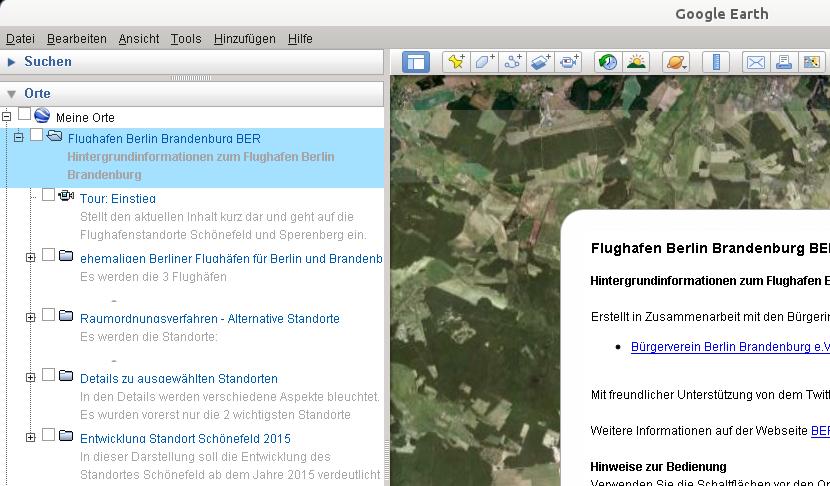830x486 pixels.
Task: Click folder icon of Entwicklung Standort Schönefeld 2015
Action: coord(66,435)
